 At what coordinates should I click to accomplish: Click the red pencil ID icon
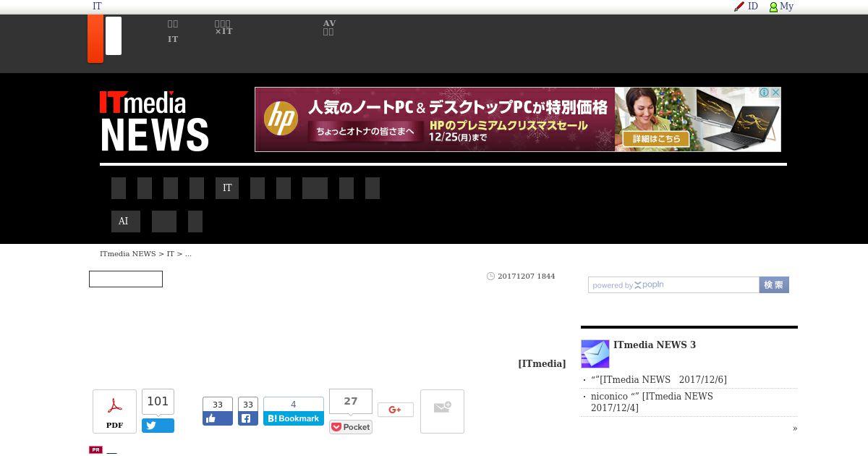[739, 7]
